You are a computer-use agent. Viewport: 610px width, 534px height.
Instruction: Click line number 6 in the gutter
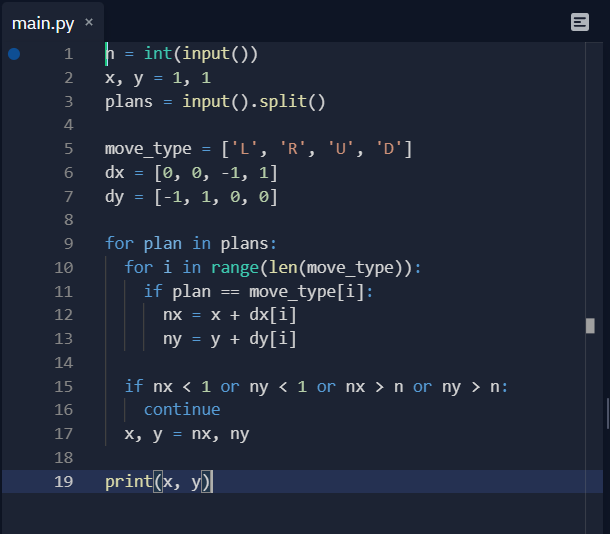pos(68,173)
